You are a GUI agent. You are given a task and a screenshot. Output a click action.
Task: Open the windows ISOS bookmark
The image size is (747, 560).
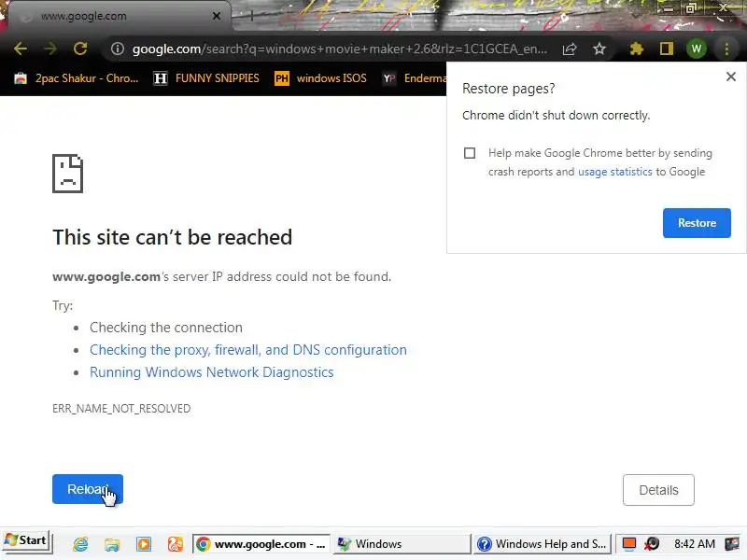coord(320,78)
